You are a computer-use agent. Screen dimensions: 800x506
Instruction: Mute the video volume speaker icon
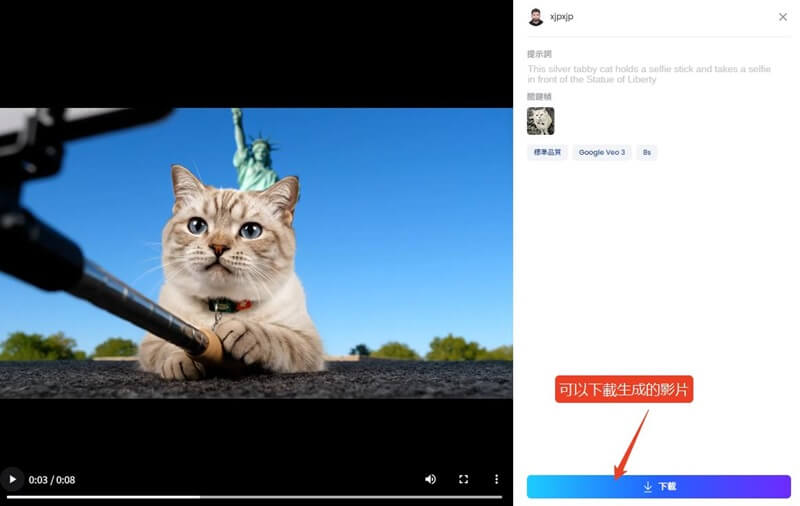coord(431,479)
